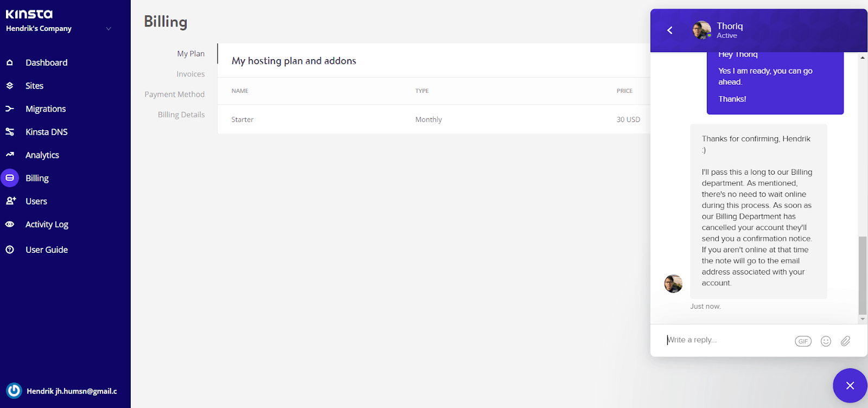
Task: Select the Starter plan row name
Action: tap(242, 119)
